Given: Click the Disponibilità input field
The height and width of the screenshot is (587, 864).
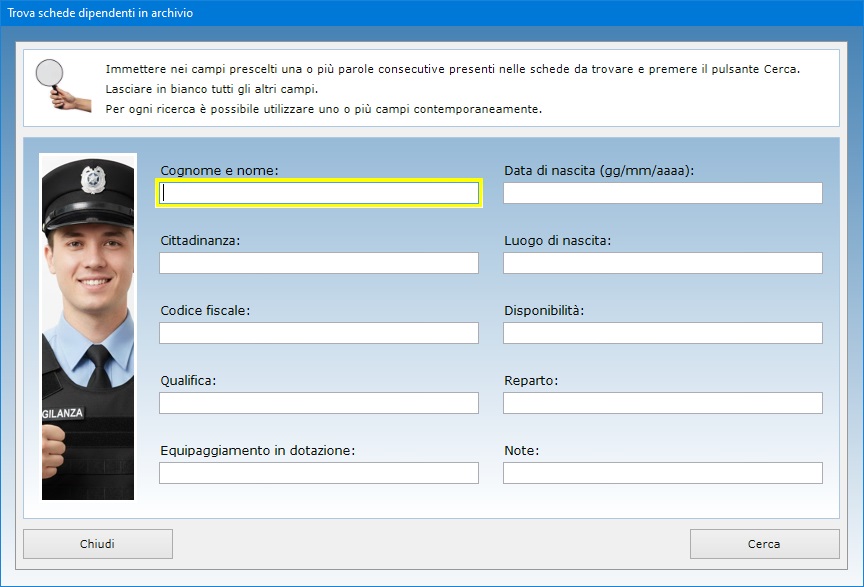Looking at the screenshot, I should click(662, 333).
